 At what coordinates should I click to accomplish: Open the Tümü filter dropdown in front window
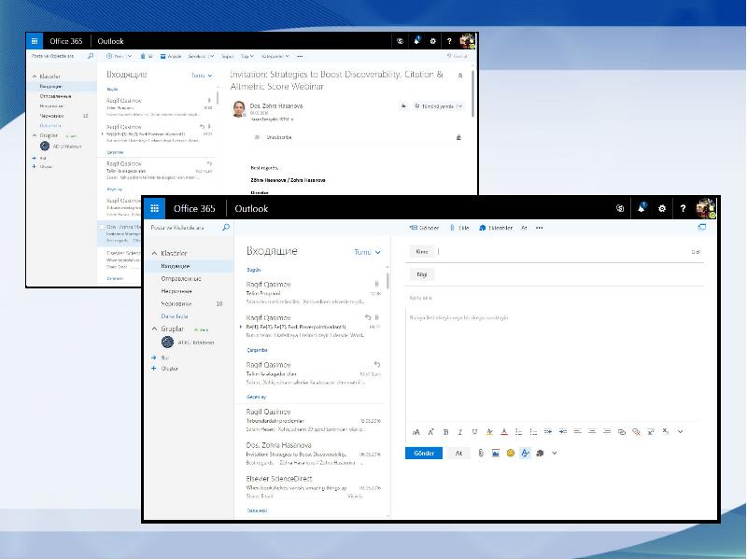coord(367,252)
